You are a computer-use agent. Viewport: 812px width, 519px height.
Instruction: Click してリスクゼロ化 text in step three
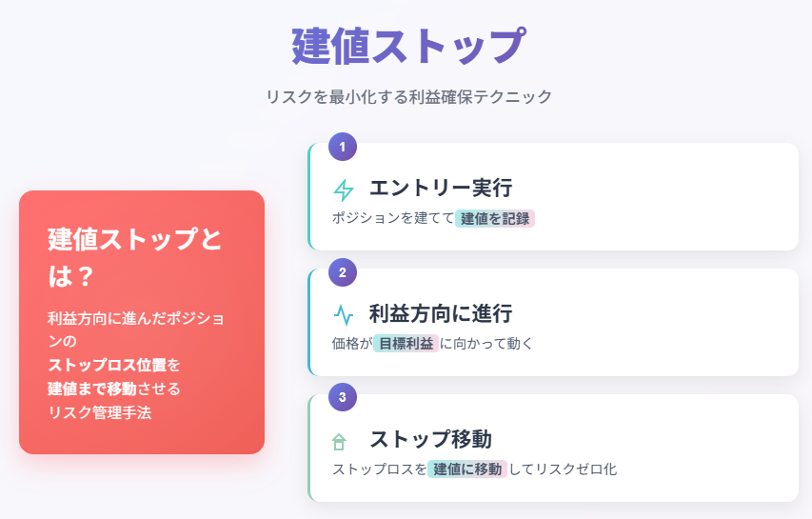click(x=563, y=469)
